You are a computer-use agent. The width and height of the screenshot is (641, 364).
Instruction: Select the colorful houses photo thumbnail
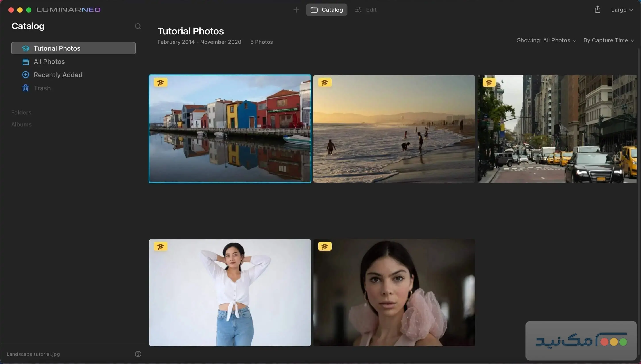point(230,129)
